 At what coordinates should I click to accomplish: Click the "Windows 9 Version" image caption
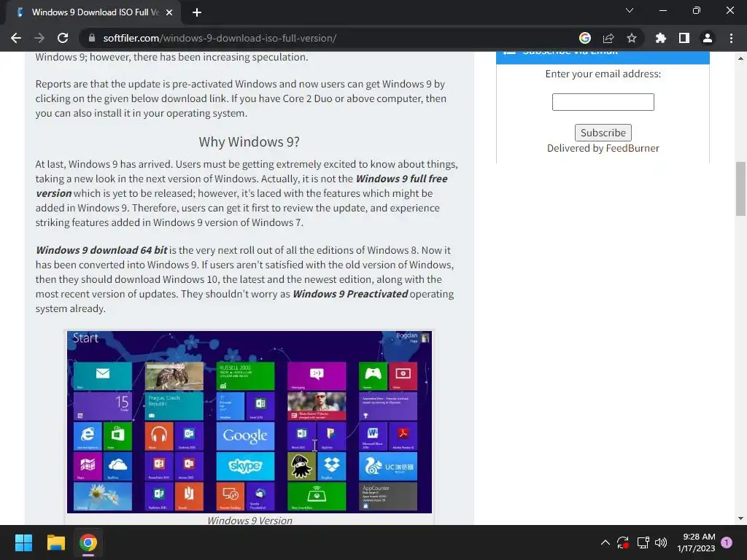pos(249,521)
